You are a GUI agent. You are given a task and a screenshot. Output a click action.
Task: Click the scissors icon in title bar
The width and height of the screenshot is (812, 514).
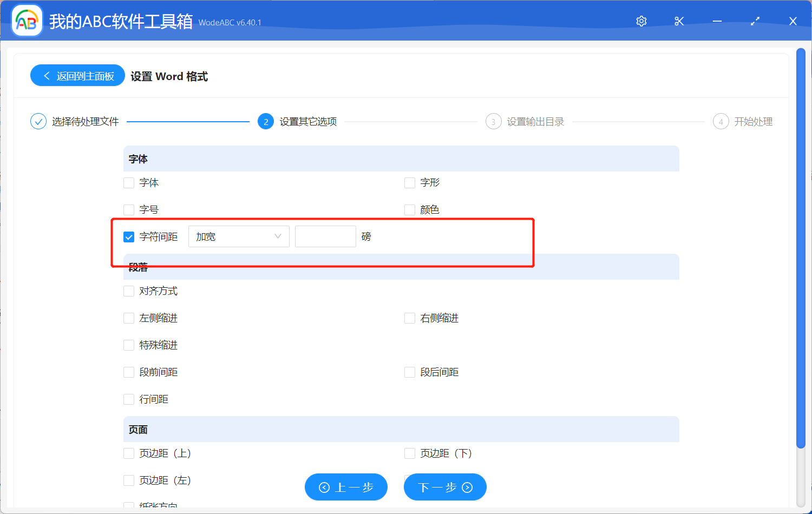679,21
